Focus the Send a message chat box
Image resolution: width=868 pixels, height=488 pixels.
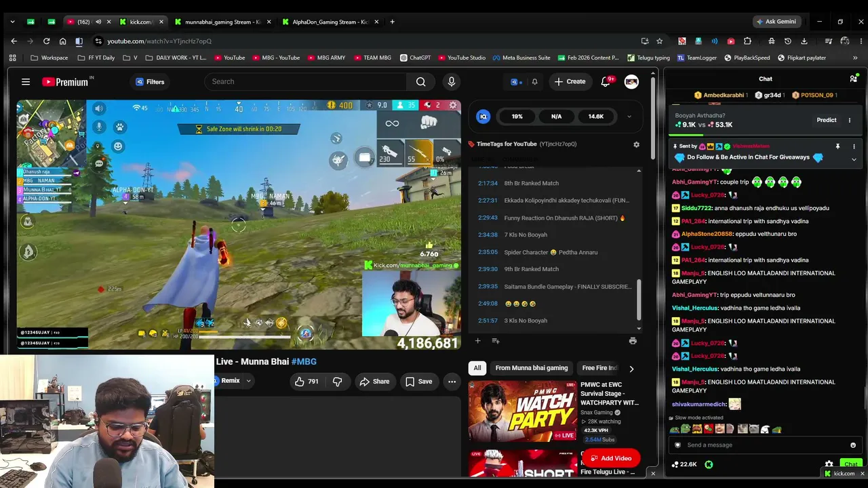(765, 445)
